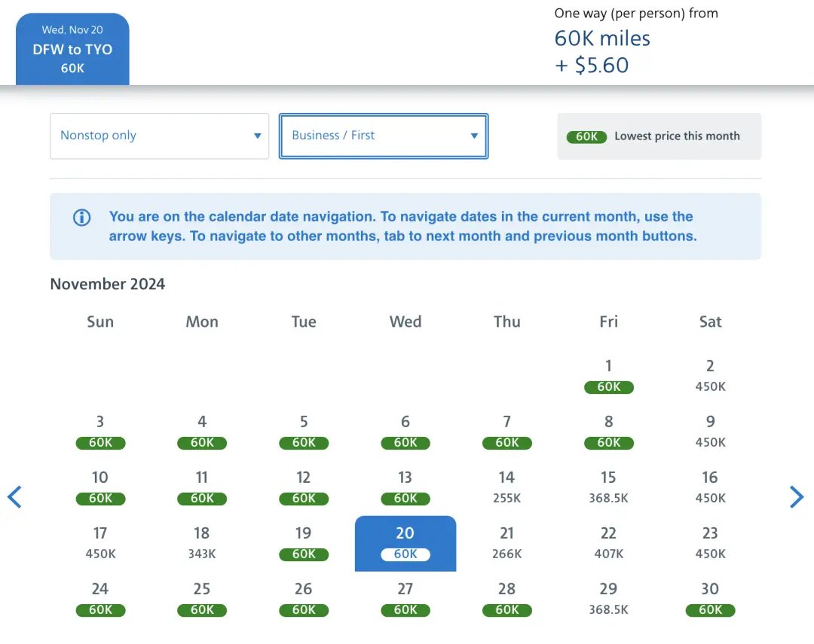
Task: Go to the next month arrow
Action: coord(797,497)
